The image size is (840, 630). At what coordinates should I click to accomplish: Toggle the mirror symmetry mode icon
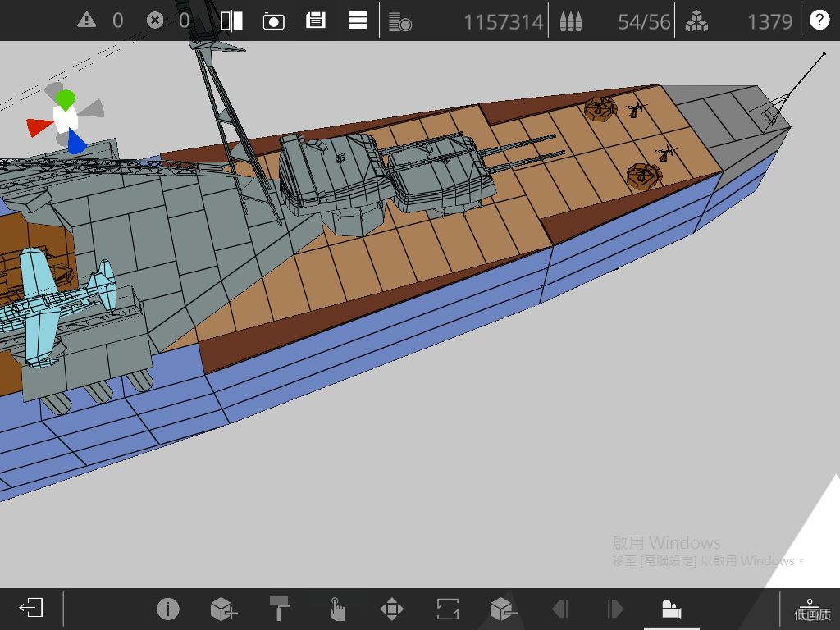[x=231, y=21]
